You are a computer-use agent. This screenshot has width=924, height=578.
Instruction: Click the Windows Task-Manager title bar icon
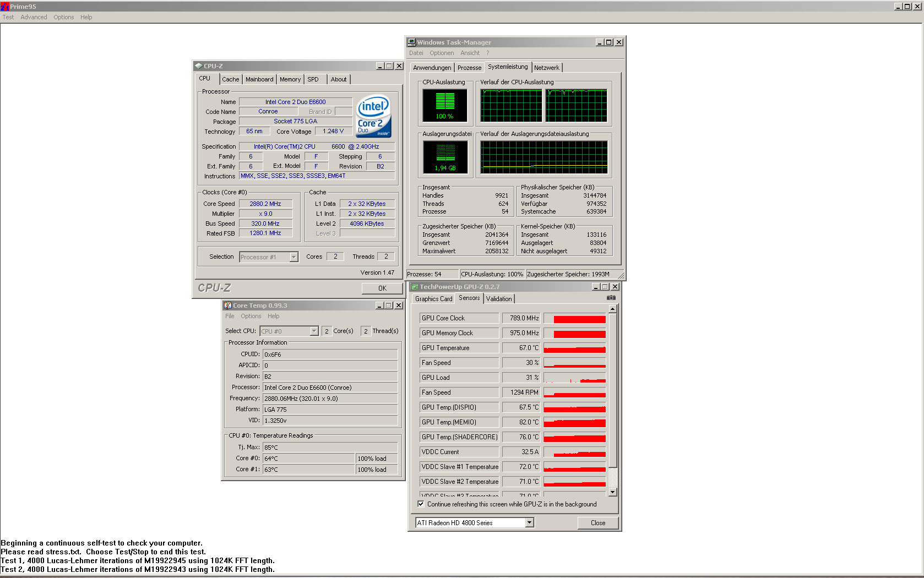(411, 42)
